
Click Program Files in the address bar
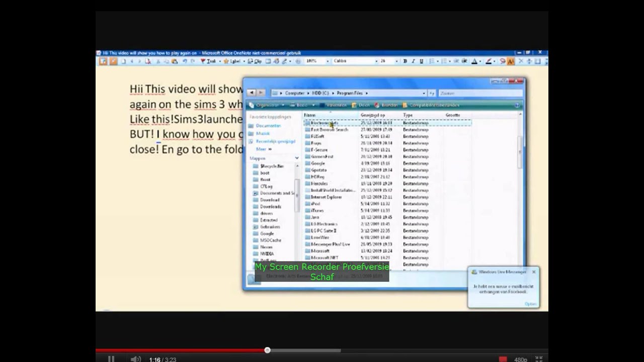tap(349, 93)
